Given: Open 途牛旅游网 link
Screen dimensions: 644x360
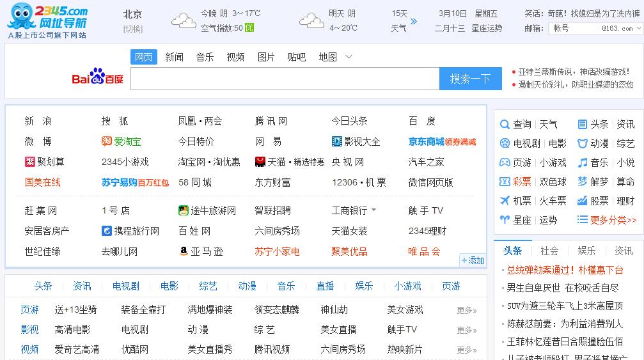Looking at the screenshot, I should tap(207, 210).
